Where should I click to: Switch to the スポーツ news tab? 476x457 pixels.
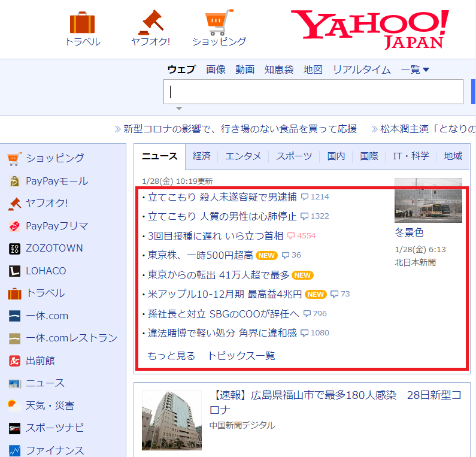coord(294,156)
